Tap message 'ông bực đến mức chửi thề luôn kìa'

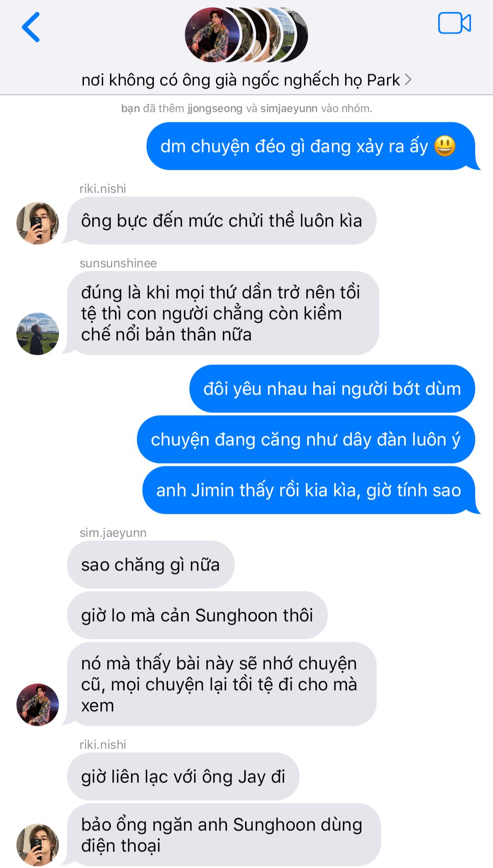point(222,221)
